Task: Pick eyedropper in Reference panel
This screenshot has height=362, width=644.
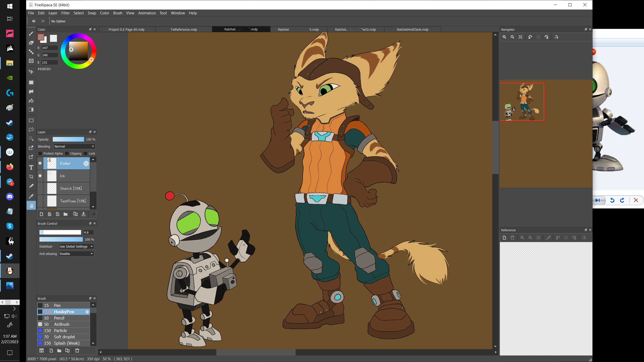Action: click(x=548, y=238)
